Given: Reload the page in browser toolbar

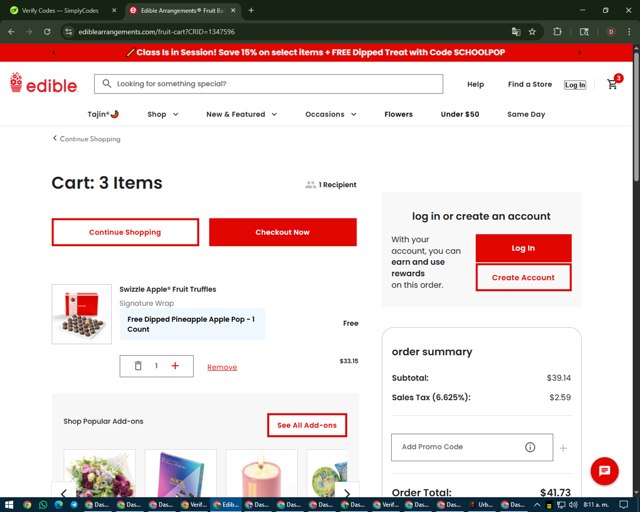Looking at the screenshot, I should pos(47,31).
